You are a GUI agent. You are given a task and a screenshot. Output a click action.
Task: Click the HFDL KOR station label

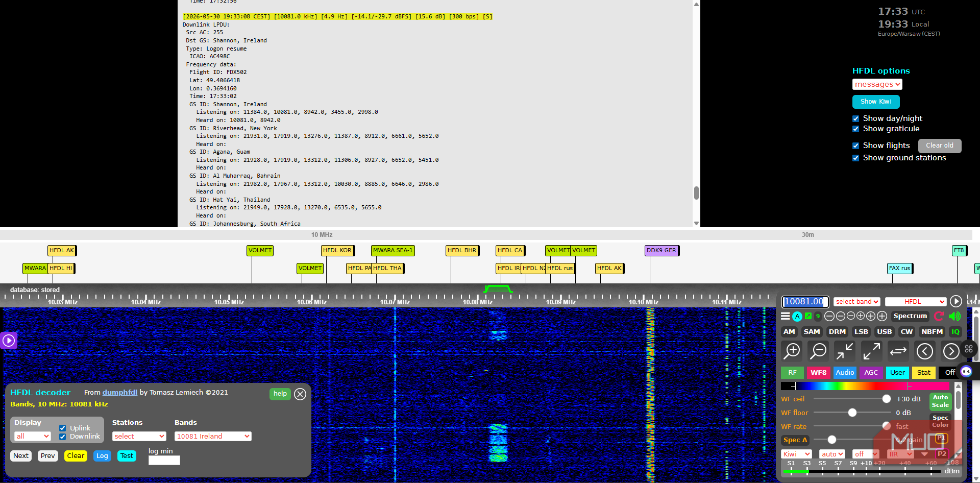coord(337,250)
